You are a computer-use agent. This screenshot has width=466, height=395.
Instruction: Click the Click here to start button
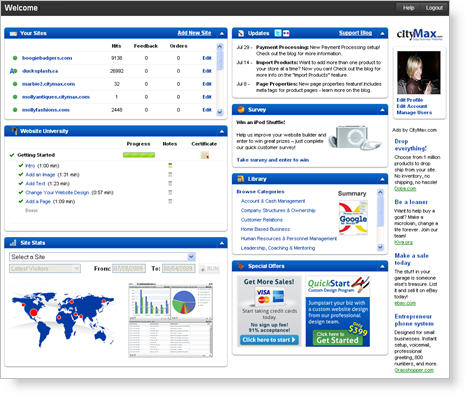(269, 340)
